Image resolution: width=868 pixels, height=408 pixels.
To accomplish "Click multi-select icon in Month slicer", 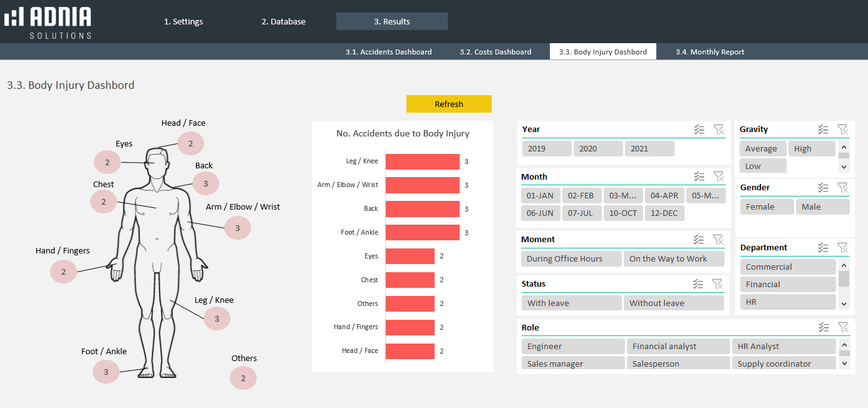I will [699, 177].
